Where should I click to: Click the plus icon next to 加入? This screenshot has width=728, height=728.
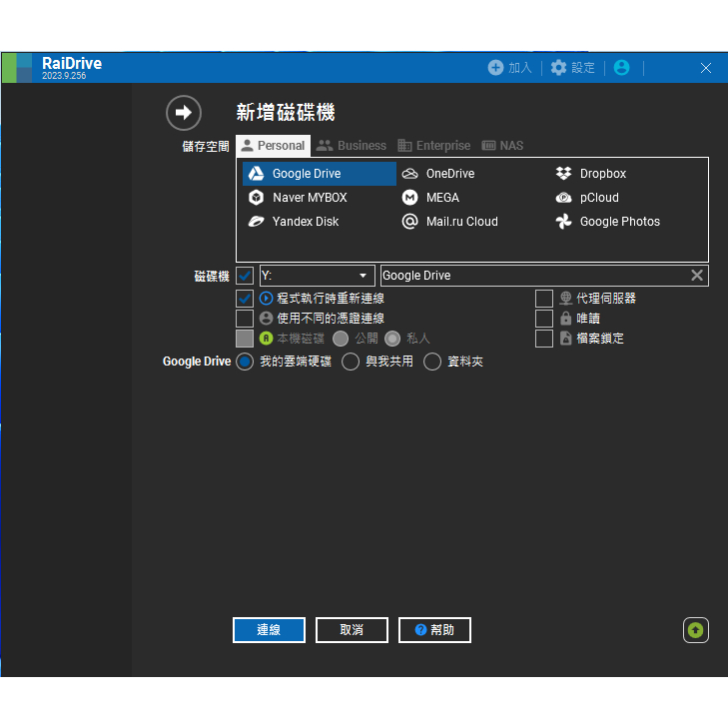[x=495, y=68]
